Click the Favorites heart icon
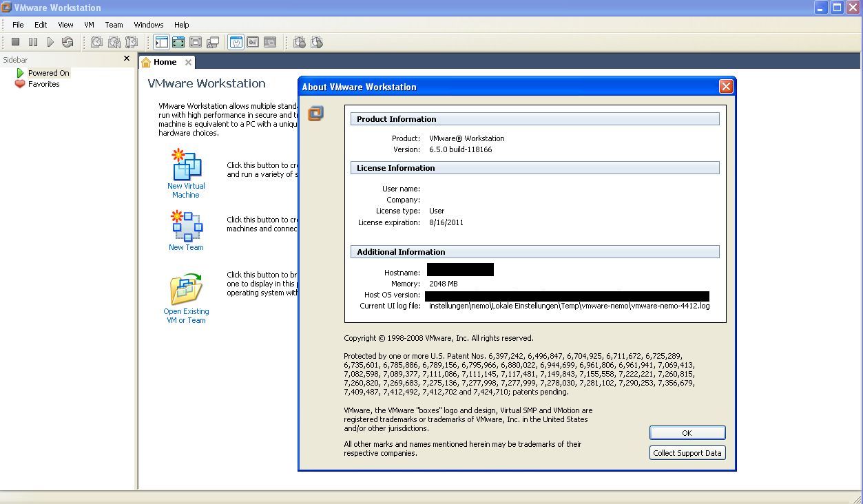This screenshot has width=863, height=504. point(20,84)
